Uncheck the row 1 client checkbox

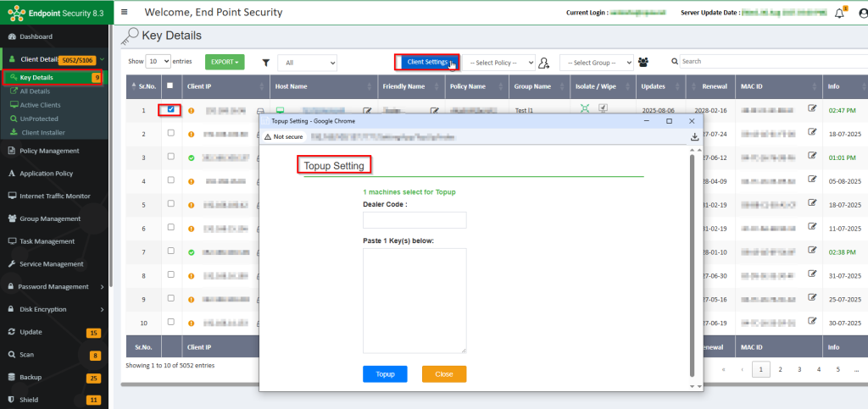[172, 109]
